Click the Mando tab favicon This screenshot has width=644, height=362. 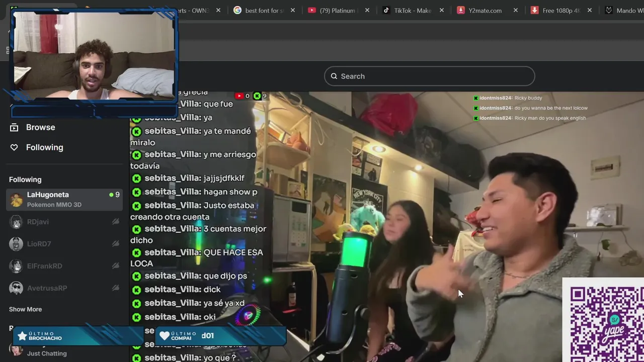tap(609, 10)
